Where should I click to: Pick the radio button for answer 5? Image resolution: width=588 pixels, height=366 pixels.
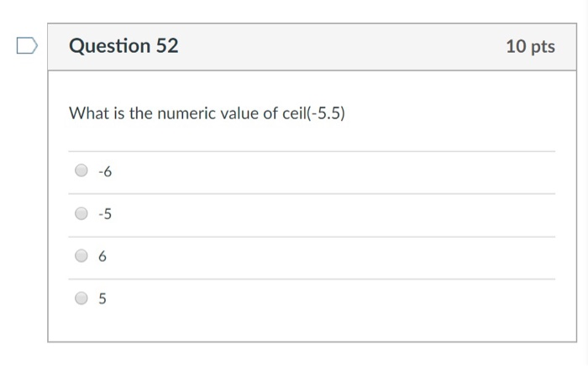click(81, 298)
